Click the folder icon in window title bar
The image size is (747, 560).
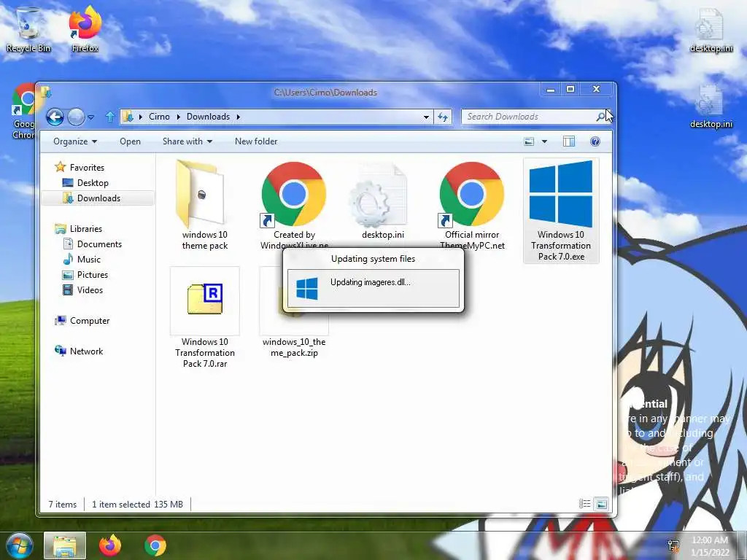click(46, 91)
